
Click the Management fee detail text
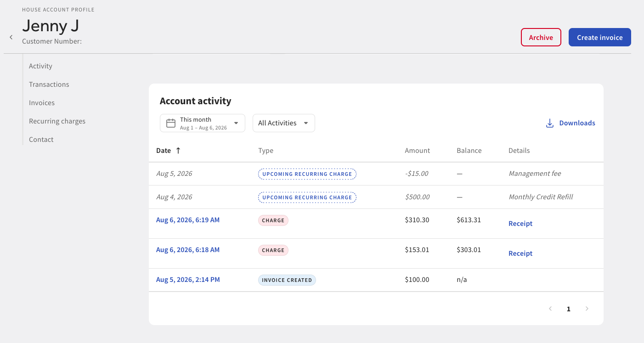click(x=535, y=174)
